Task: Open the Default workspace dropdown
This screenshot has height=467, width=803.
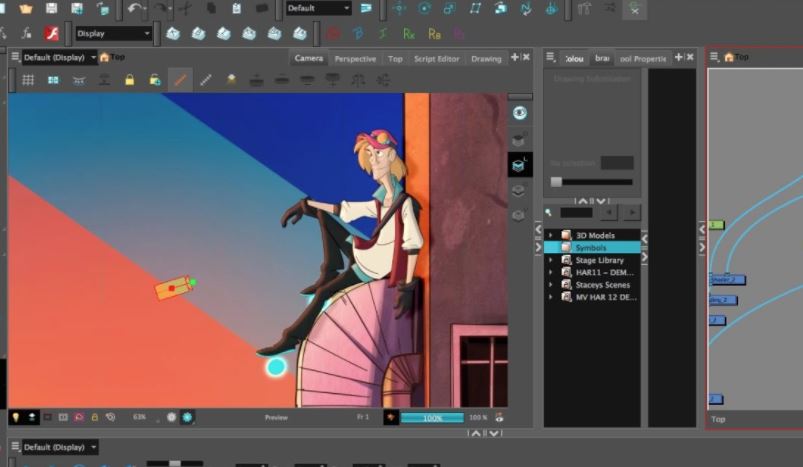Action: point(318,8)
